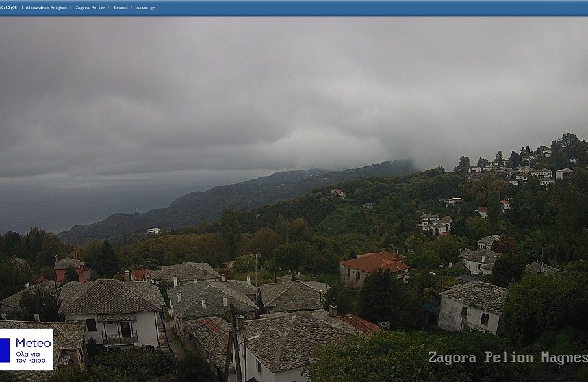588x382 pixels.
Task: Click the blue square Meteo logo icon
Action: point(5,350)
